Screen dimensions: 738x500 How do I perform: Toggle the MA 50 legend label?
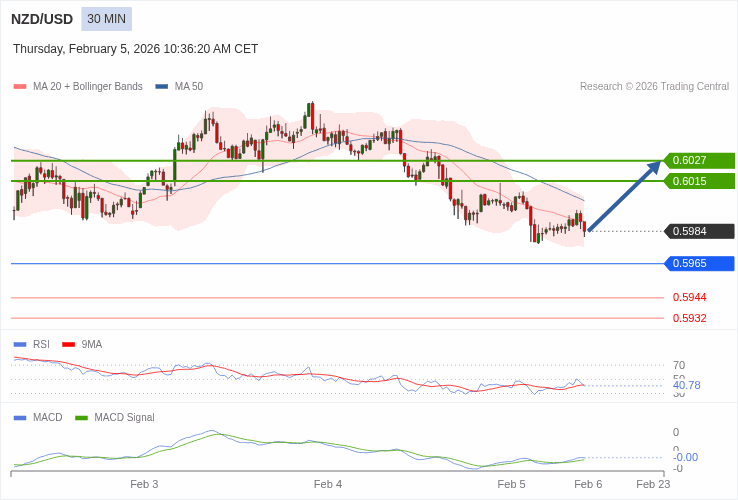(x=189, y=87)
